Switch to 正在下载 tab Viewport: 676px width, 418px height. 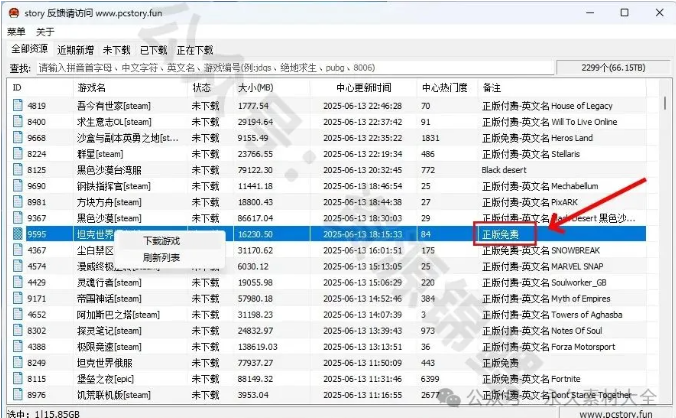click(x=195, y=50)
